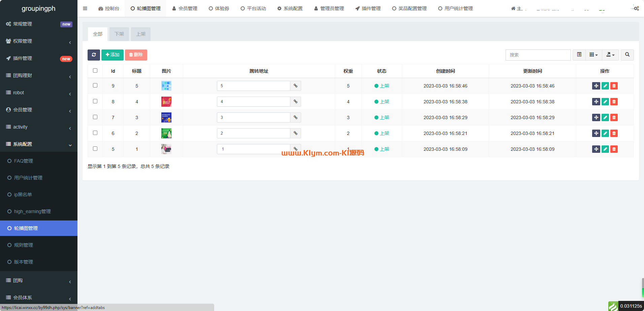Expand 权限管理 in the sidebar

click(x=39, y=41)
